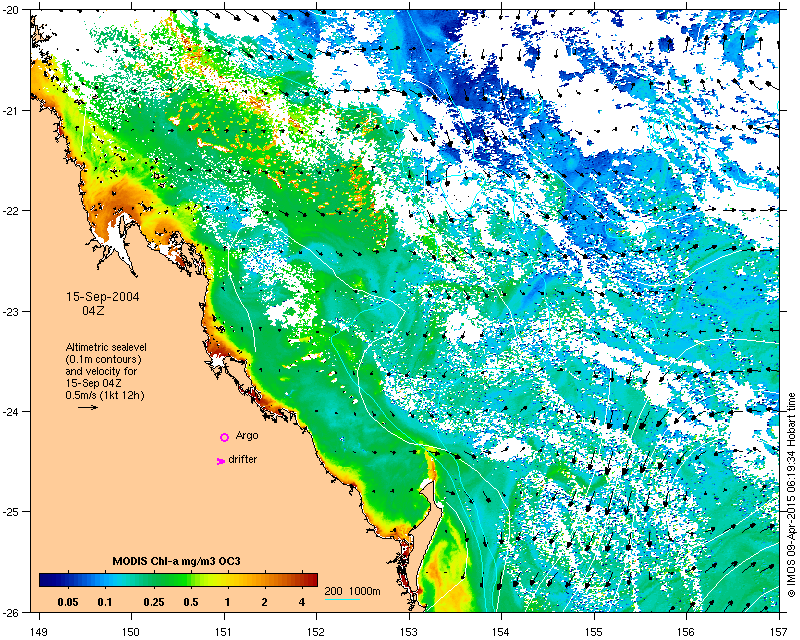Click the colorbar tick label 0.05

tap(68, 602)
